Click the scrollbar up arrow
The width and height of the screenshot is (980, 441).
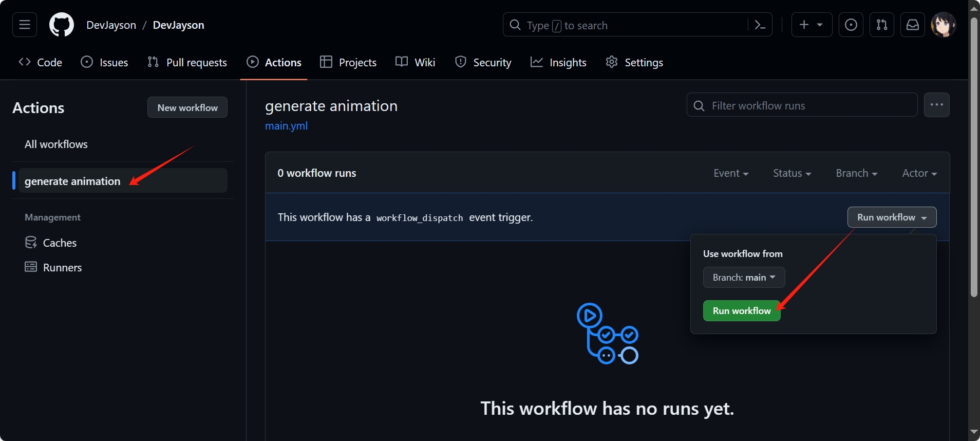click(974, 8)
